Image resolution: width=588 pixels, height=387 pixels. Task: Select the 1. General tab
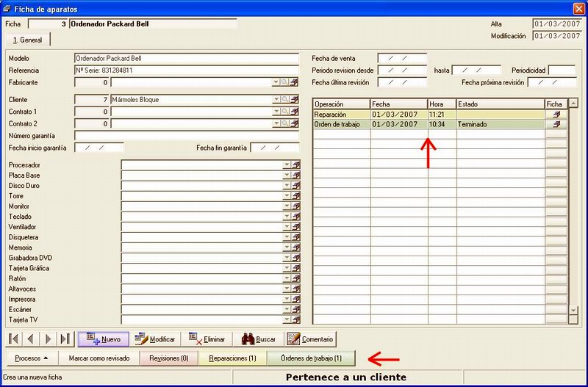(x=28, y=40)
